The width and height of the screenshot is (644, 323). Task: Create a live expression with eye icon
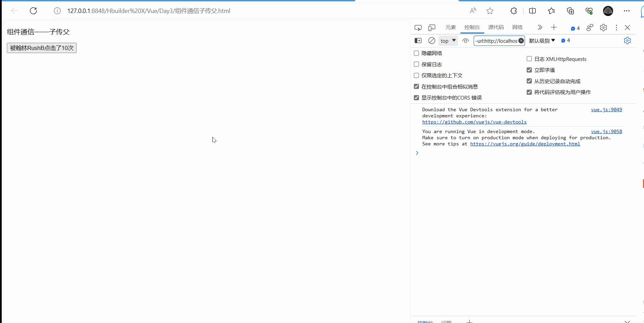[465, 41]
